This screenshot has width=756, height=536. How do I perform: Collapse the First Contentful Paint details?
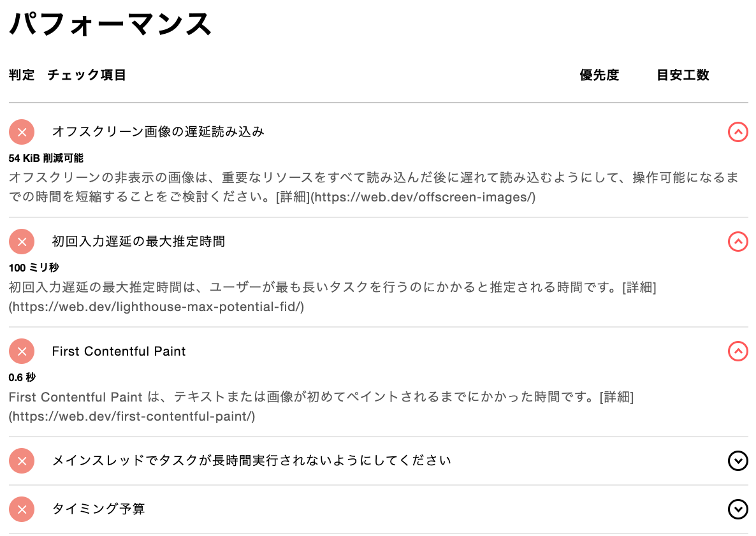pyautogui.click(x=738, y=351)
